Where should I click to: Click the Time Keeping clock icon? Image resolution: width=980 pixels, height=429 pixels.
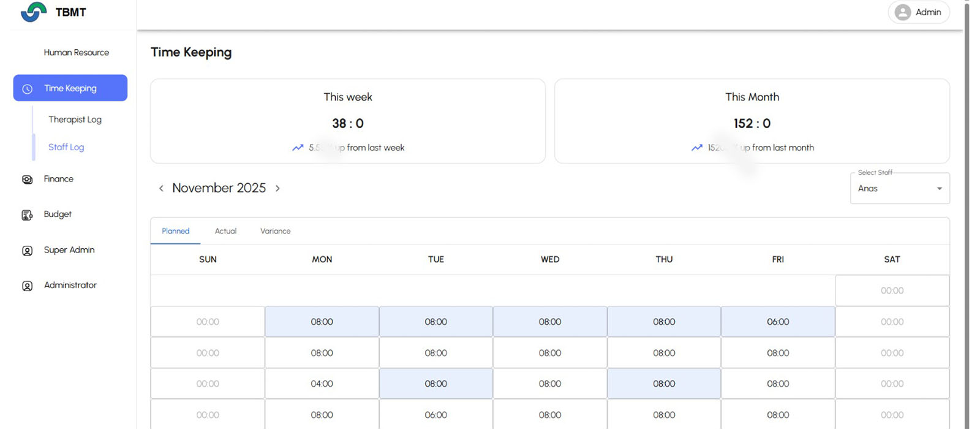(28, 89)
